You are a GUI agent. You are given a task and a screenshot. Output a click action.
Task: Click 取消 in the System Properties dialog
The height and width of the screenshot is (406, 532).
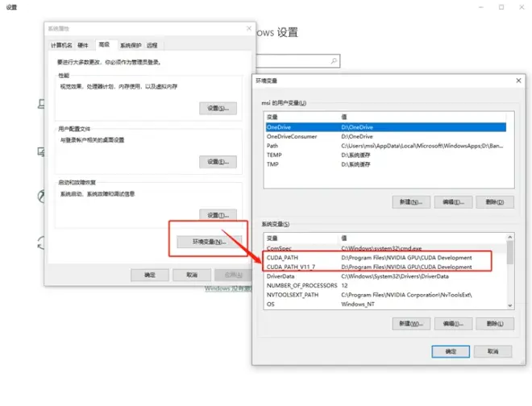[192, 275]
